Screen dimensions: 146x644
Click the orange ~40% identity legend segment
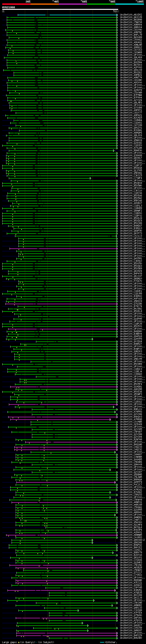pyautogui.click(x=45, y=4)
